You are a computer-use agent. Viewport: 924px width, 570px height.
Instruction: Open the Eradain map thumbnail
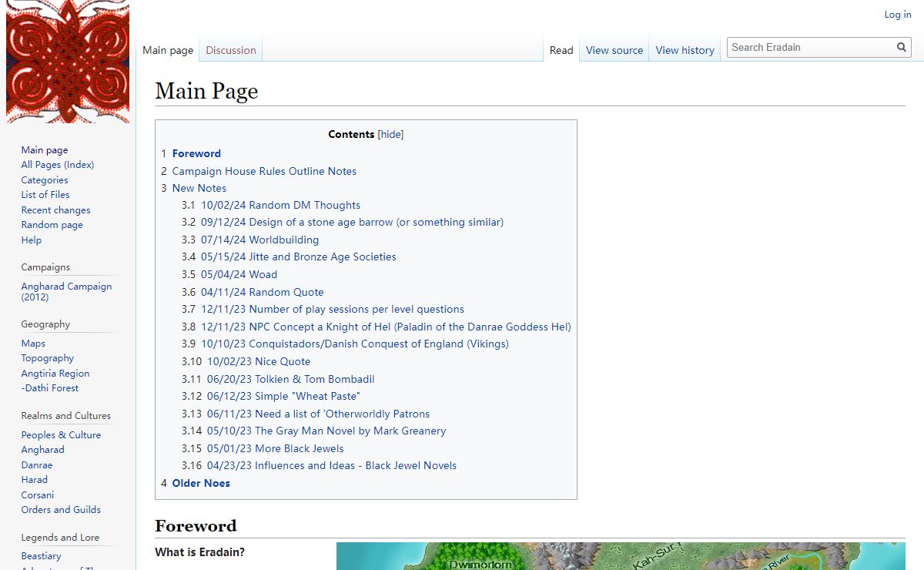coord(621,556)
